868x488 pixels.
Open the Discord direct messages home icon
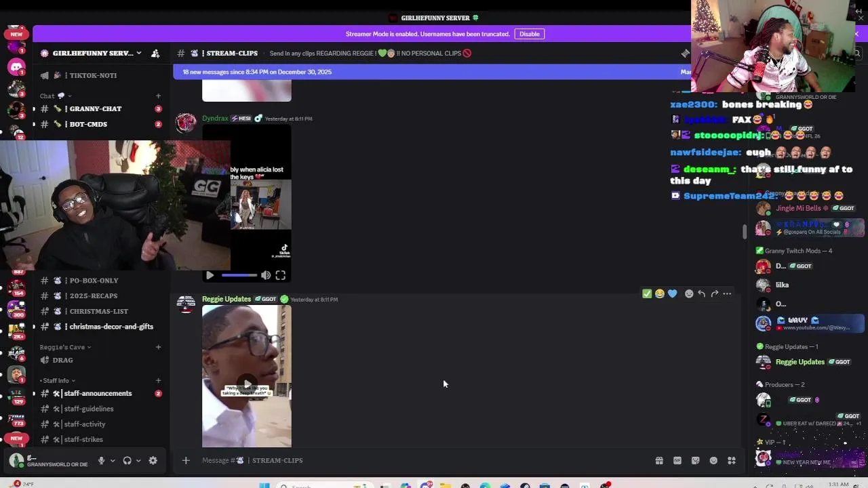click(x=16, y=66)
